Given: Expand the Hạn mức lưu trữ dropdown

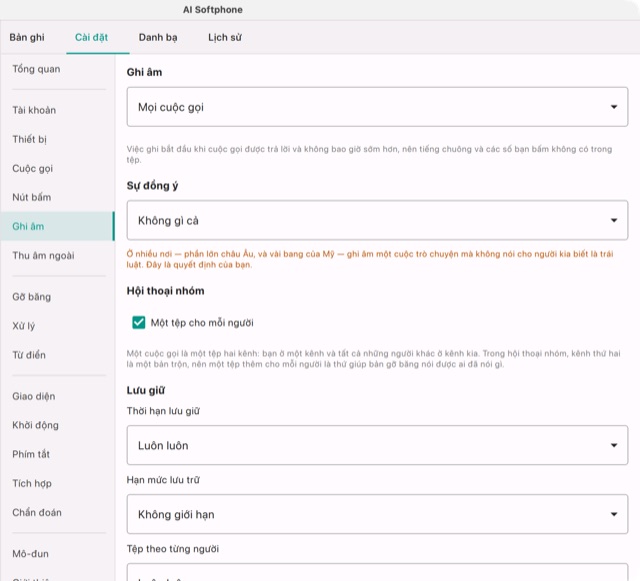Looking at the screenshot, I should pos(377,514).
